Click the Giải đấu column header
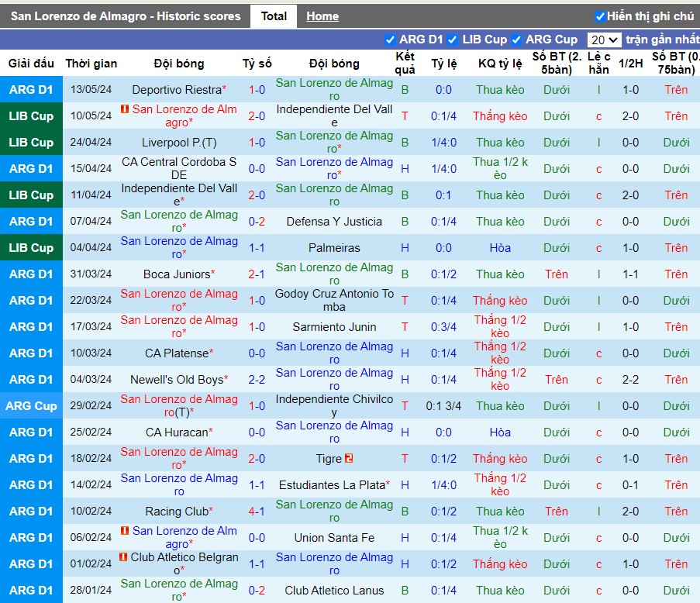The image size is (700, 603). pyautogui.click(x=31, y=64)
